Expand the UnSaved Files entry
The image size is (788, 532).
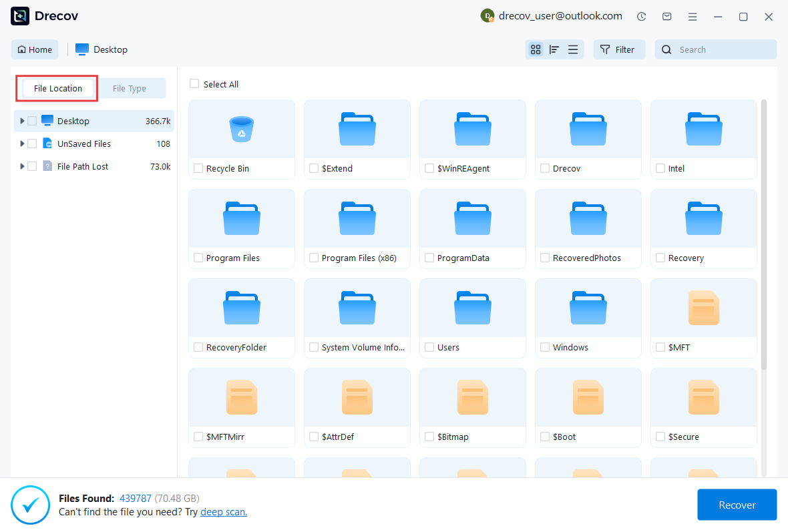[x=21, y=143]
